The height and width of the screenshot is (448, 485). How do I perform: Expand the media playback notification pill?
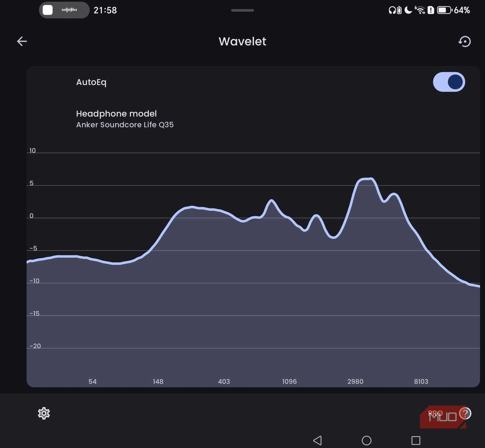(64, 10)
